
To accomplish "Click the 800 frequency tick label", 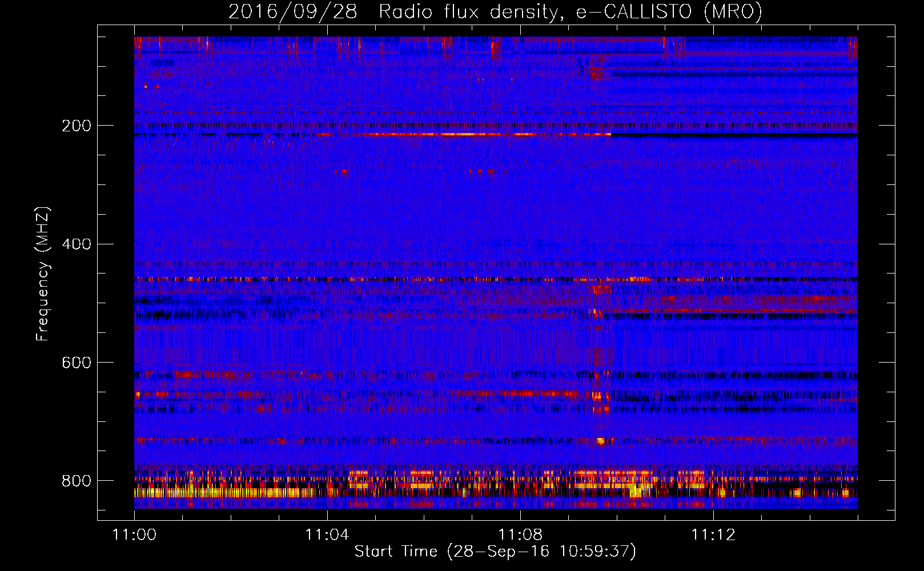I will tap(77, 481).
